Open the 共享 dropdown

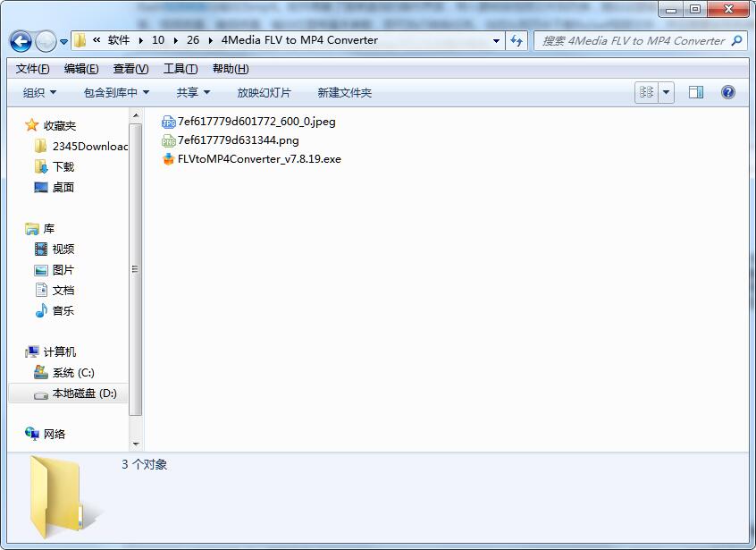193,93
